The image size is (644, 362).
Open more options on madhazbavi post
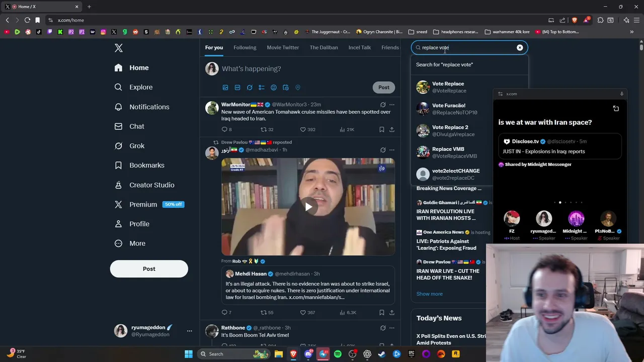(392, 150)
